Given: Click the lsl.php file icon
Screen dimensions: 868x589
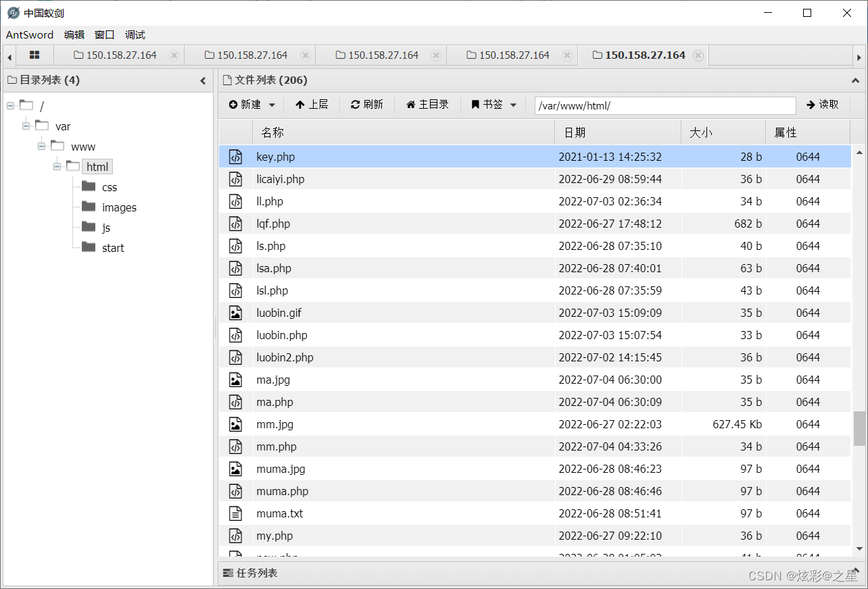Looking at the screenshot, I should pyautogui.click(x=235, y=290).
